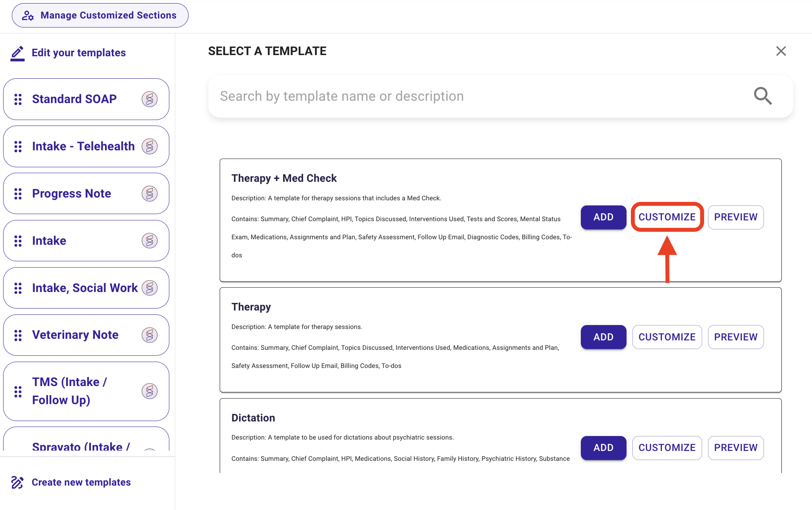Add the Dictation template
Screen dimensions: 812x510
click(x=603, y=448)
